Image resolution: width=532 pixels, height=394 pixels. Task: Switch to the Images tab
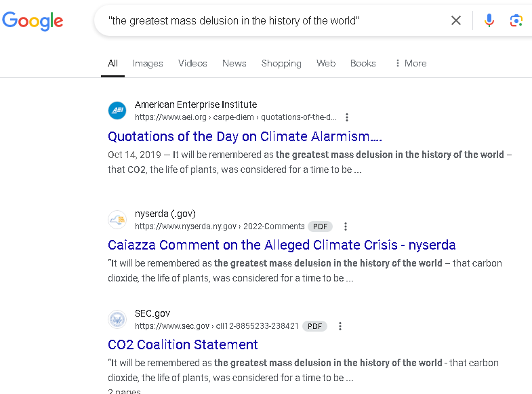(148, 64)
